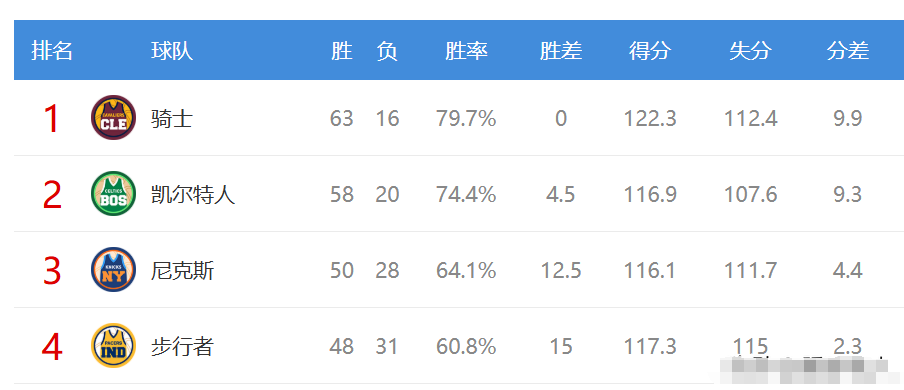Sort table by 负 column

click(x=387, y=51)
